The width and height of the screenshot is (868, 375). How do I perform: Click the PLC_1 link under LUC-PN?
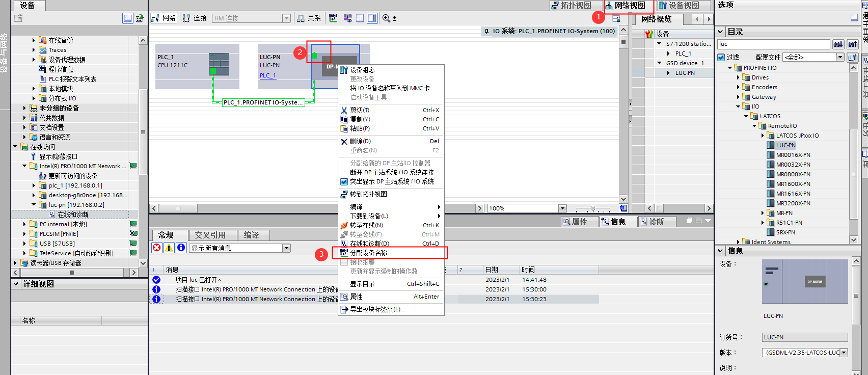pos(267,75)
